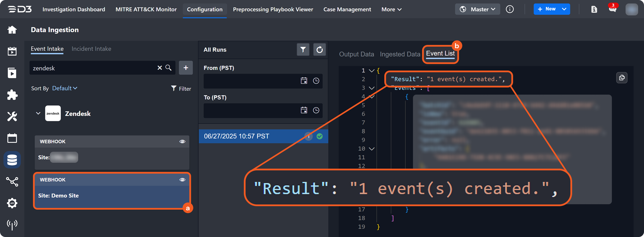Open the Sort By Default dropdown
The width and height of the screenshot is (644, 237).
click(64, 88)
